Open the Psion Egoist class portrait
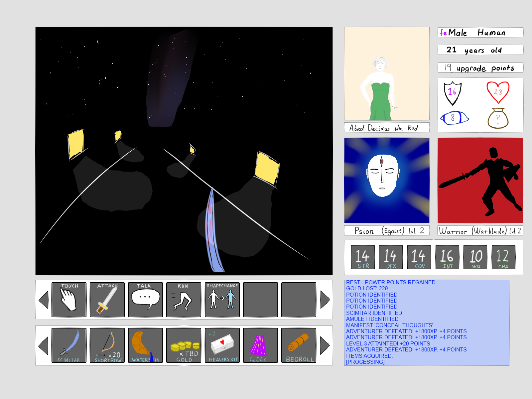This screenshot has height=399, width=532. click(387, 181)
